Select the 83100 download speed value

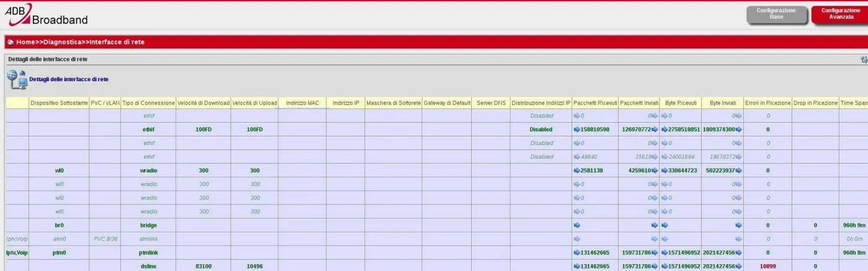pos(203,267)
